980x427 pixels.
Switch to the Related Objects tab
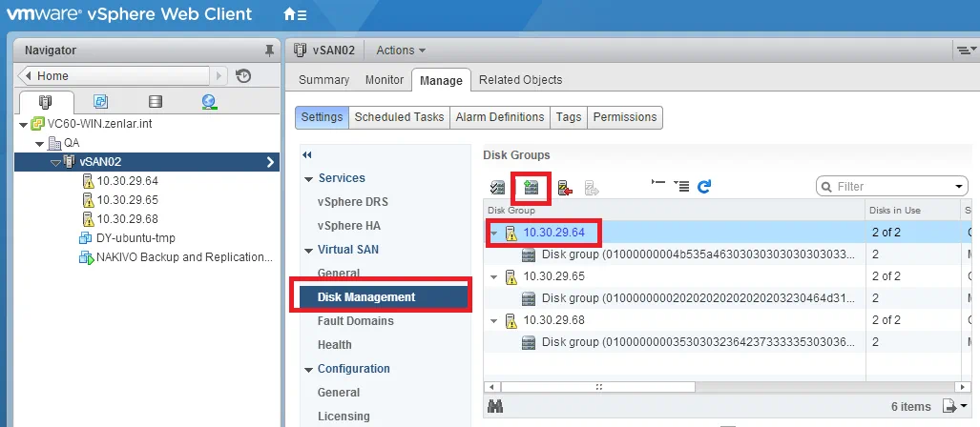tap(520, 80)
